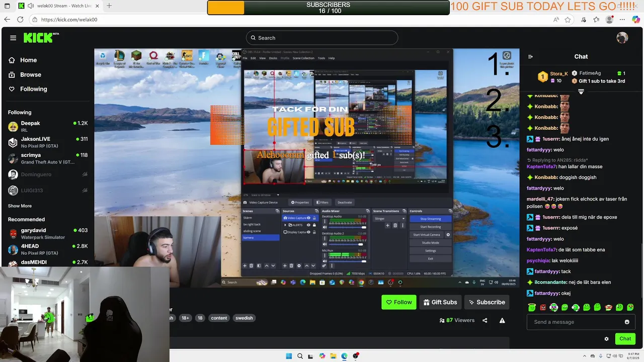Toggle the Video Capture eye in streamed OBS
644x362 pixels.
coord(309,218)
